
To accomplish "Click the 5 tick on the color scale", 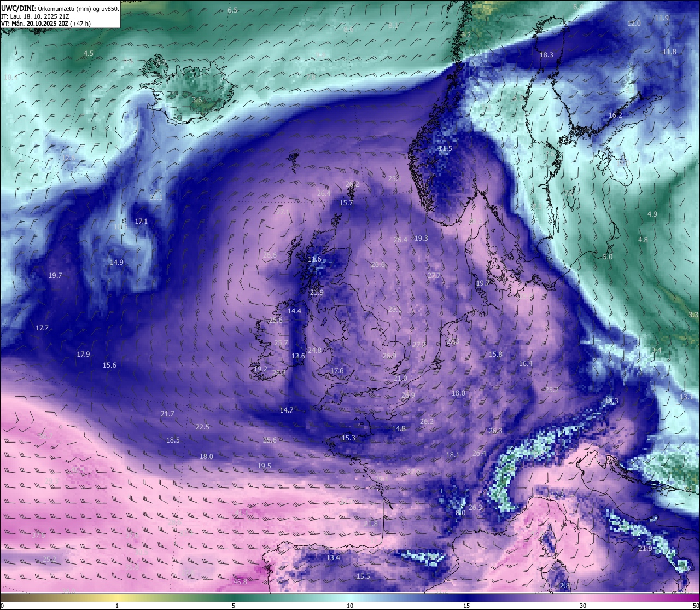I will pyautogui.click(x=234, y=606).
